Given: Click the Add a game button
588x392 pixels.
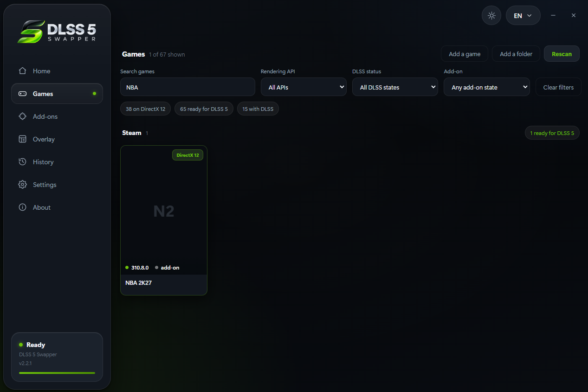Looking at the screenshot, I should [x=465, y=54].
